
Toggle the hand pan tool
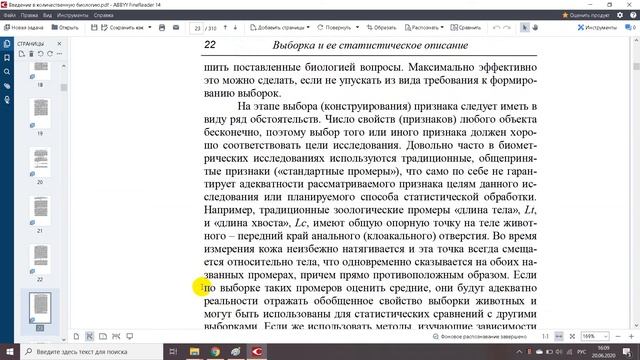click(x=535, y=27)
